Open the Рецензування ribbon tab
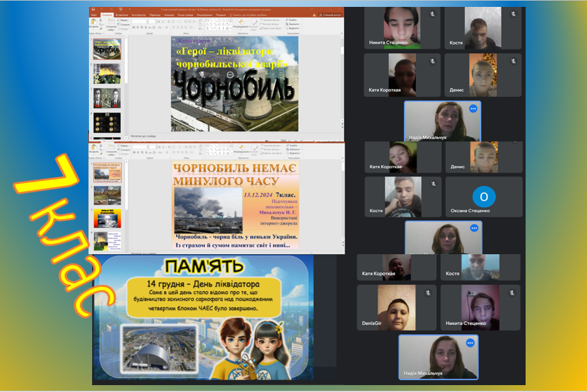The height and width of the screenshot is (392, 587). point(204,15)
